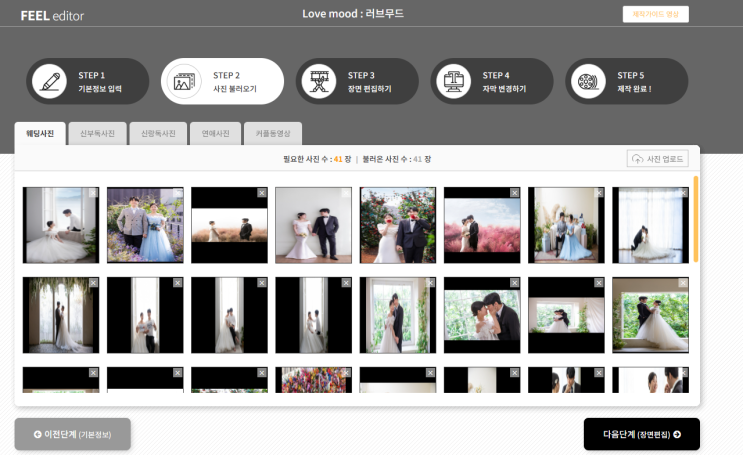This screenshot has width=743, height=455.
Task: Go to STEP 4 자막 변경하기
Action: tap(492, 82)
